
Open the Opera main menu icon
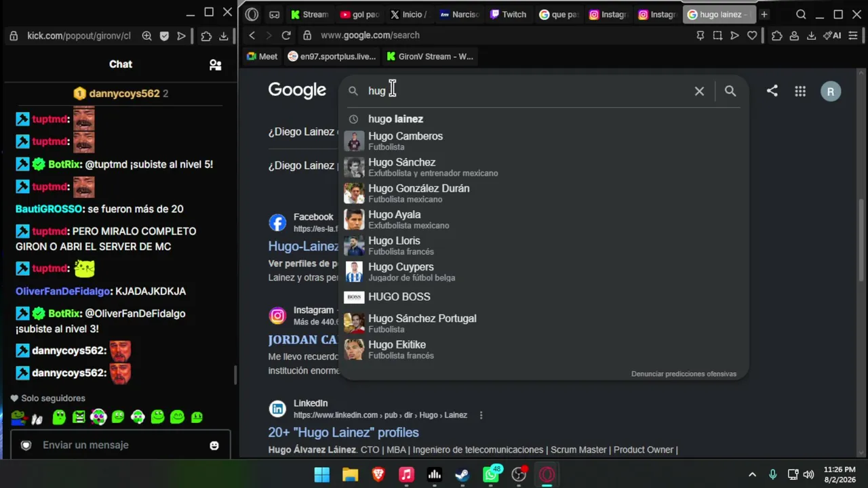coord(252,14)
